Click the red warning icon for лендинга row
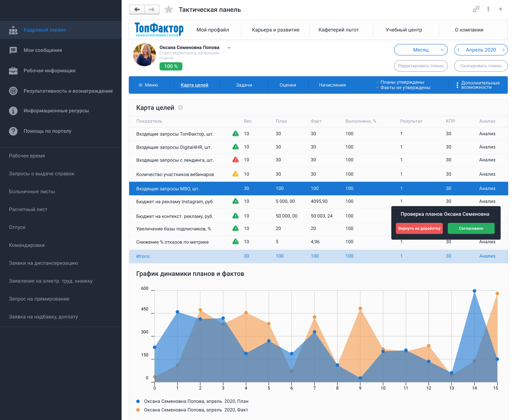 click(236, 160)
